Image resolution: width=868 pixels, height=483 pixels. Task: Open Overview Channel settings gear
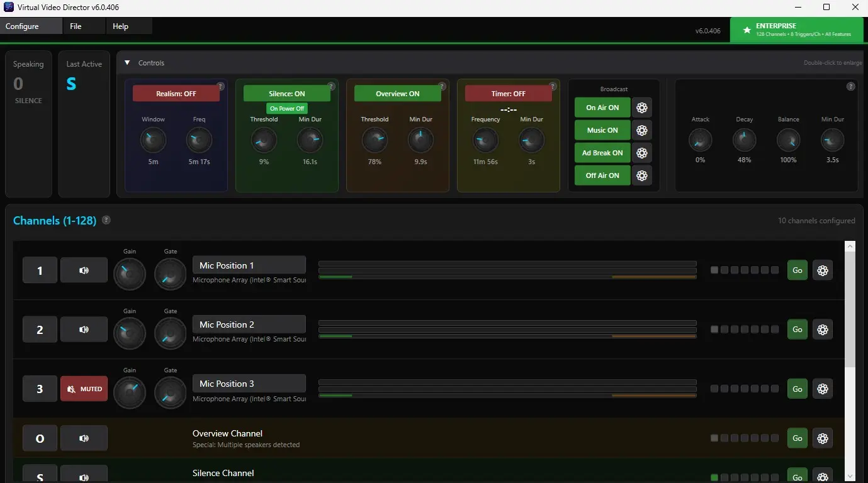click(822, 438)
